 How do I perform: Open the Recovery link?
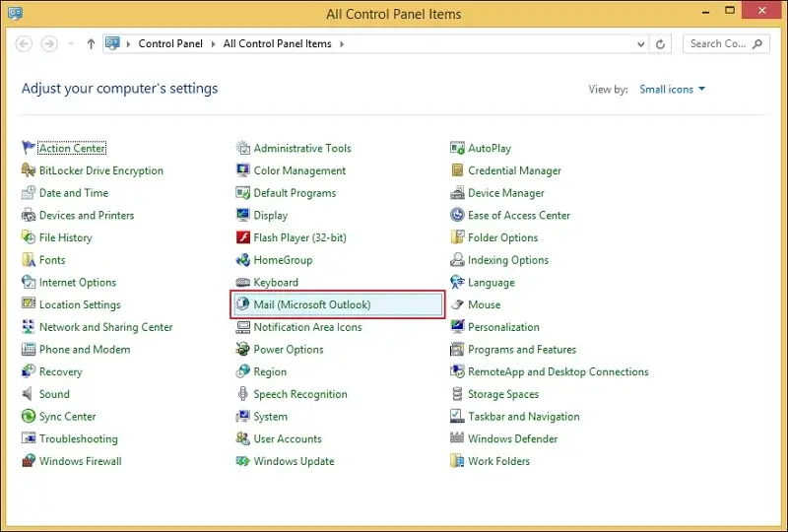tap(60, 371)
